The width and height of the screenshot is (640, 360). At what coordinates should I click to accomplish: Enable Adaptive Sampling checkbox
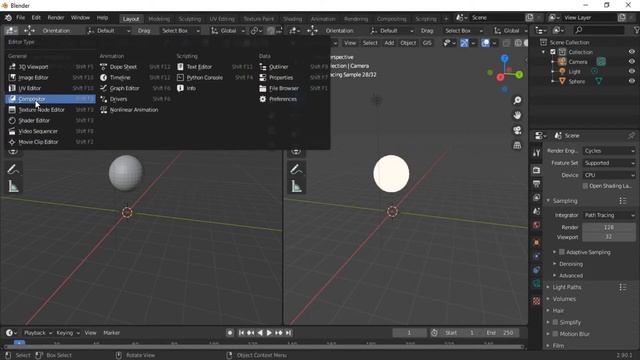pyautogui.click(x=562, y=252)
